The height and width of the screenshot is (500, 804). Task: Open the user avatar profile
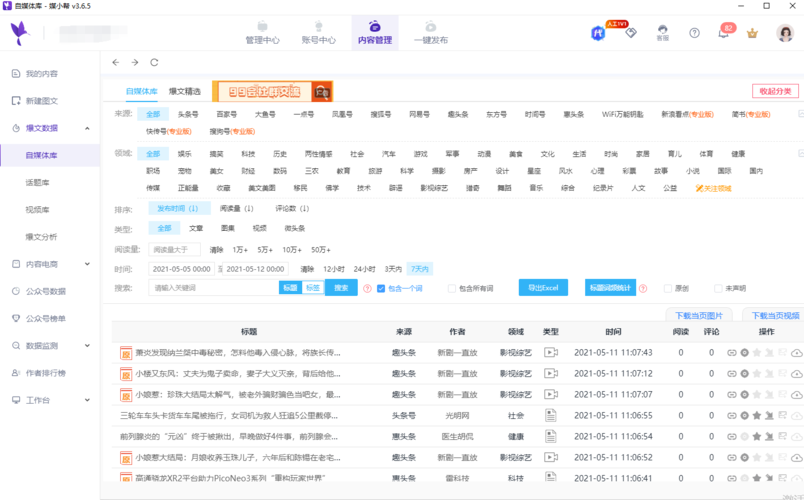pos(785,33)
